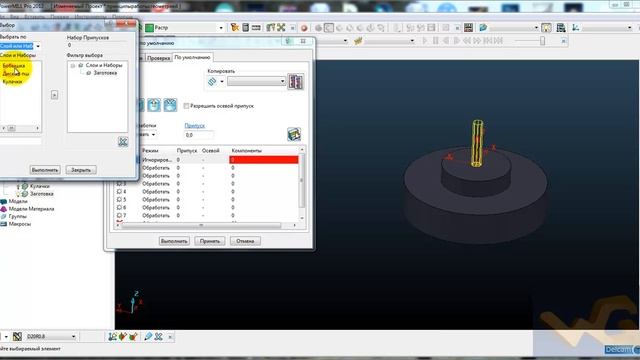Select Модели in the explorer tree
This screenshot has width=640, height=360.
(18, 201)
